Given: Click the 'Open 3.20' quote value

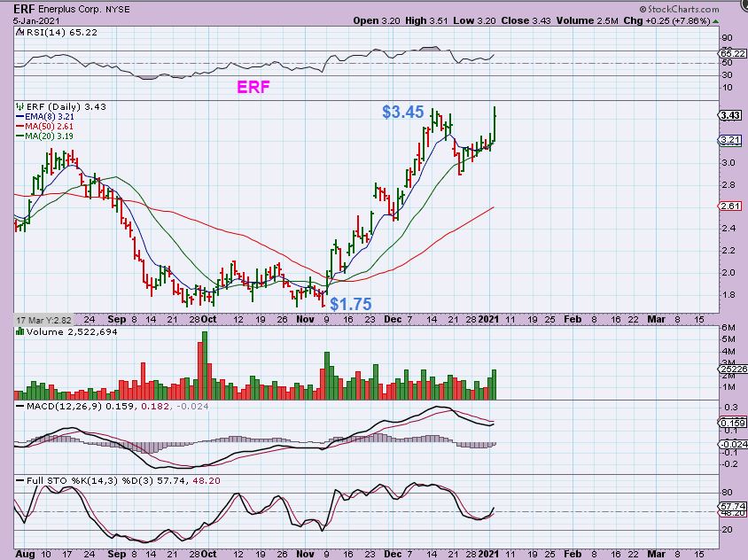Looking at the screenshot, I should tap(377, 21).
